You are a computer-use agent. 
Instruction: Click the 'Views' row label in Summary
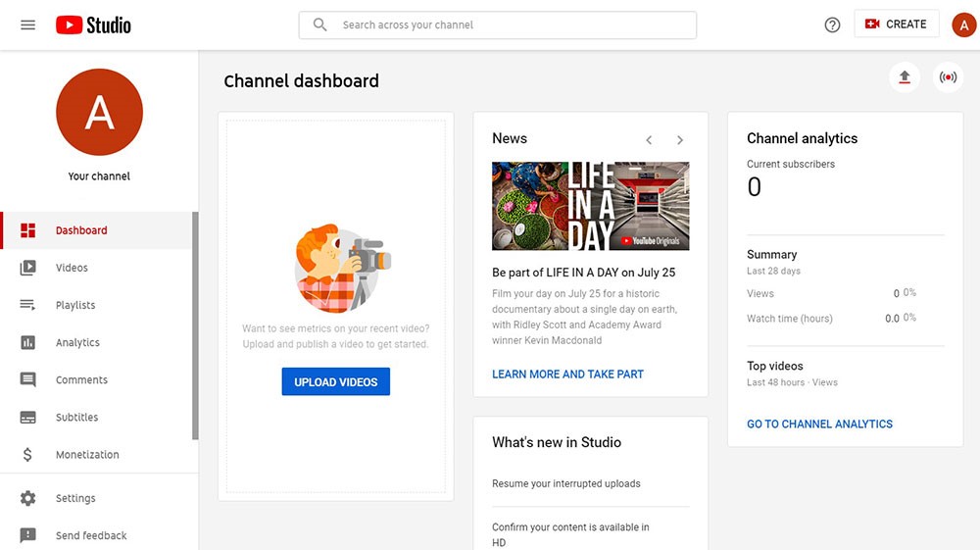760,293
